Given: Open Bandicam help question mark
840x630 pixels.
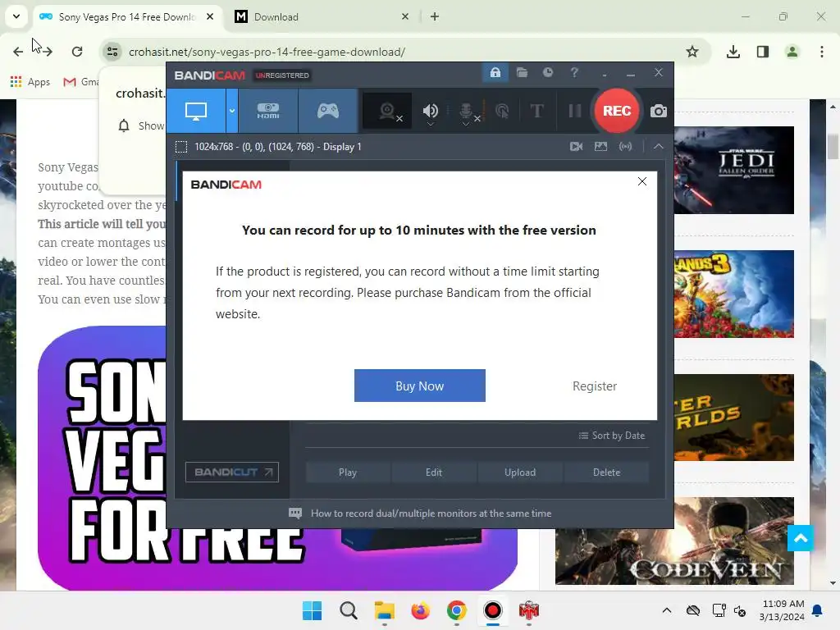Looking at the screenshot, I should pos(574,72).
